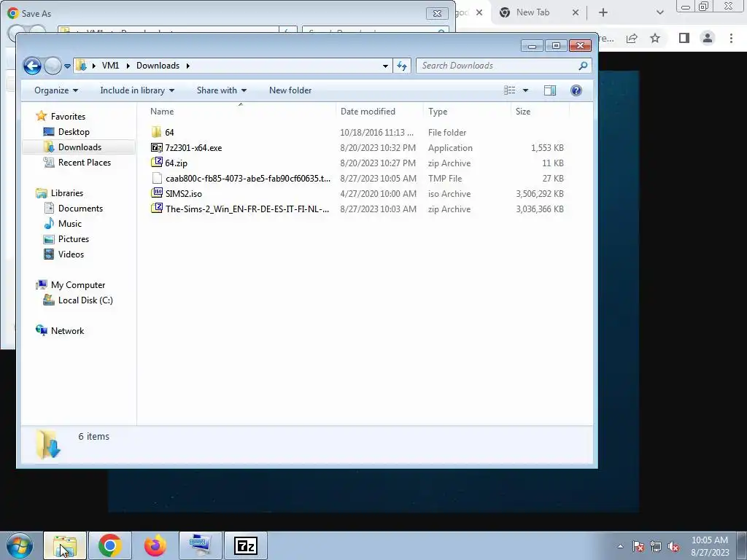
Task: Open the Windows Start menu
Action: click(20, 545)
